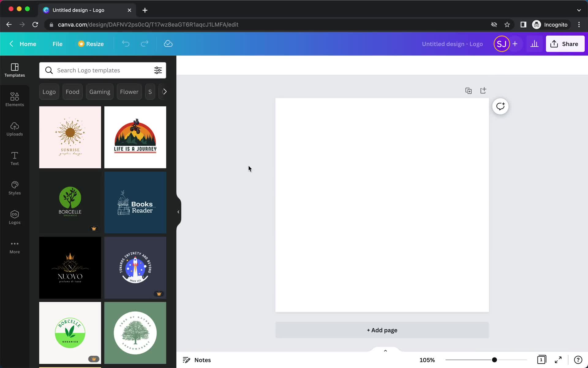Click the Share button
The width and height of the screenshot is (588, 368).
click(565, 44)
